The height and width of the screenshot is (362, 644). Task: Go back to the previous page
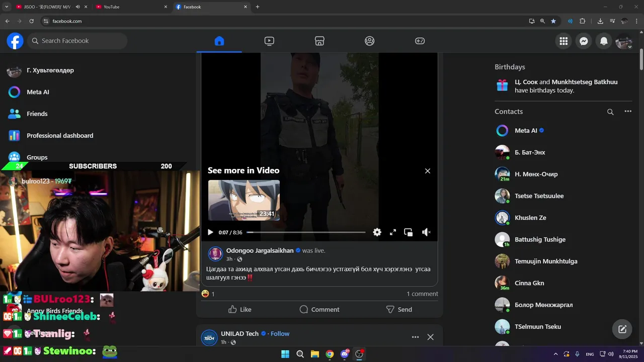[x=7, y=21]
